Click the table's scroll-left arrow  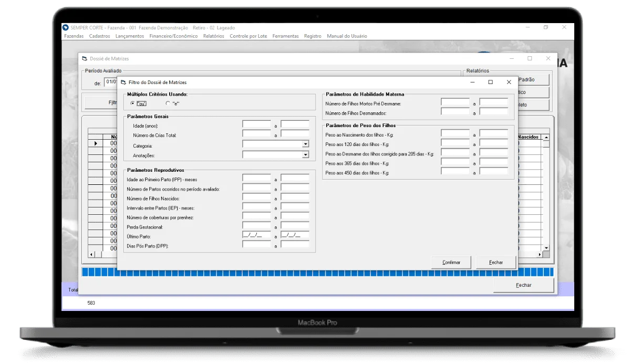click(91, 254)
